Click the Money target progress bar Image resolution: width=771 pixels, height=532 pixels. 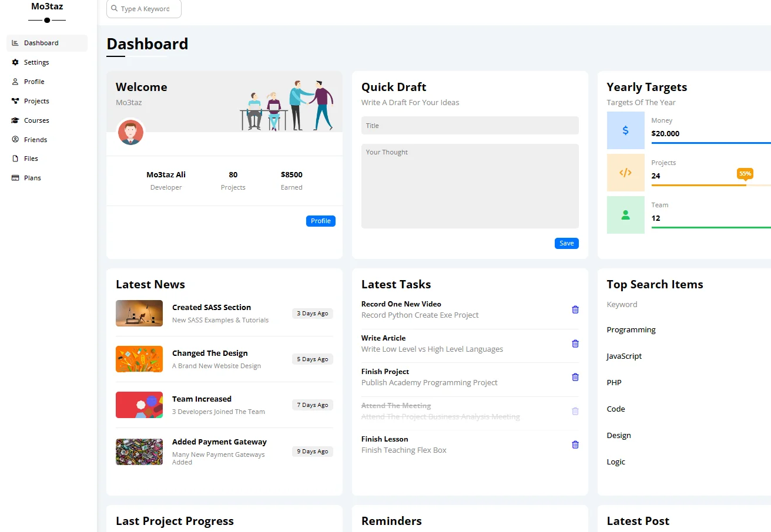[x=711, y=143]
